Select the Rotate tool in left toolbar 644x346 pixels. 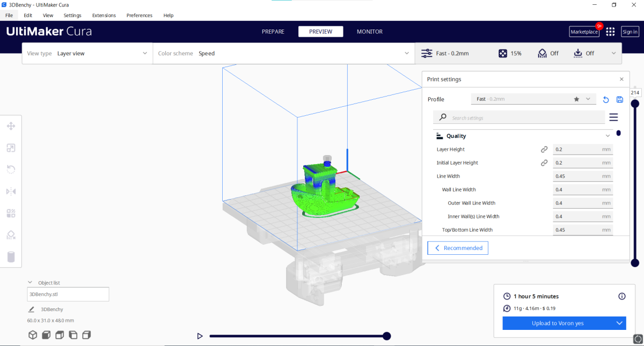[11, 170]
